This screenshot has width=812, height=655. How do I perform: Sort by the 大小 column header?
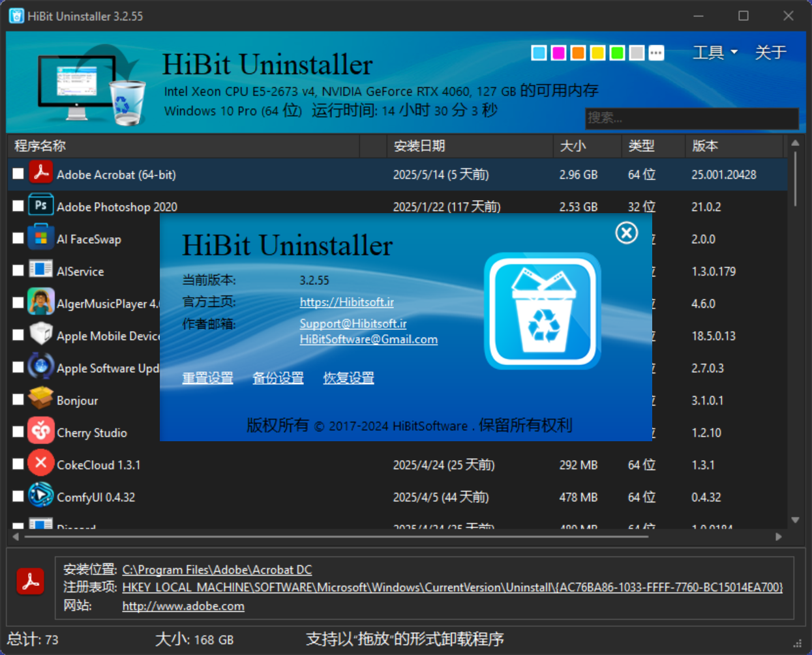point(588,146)
